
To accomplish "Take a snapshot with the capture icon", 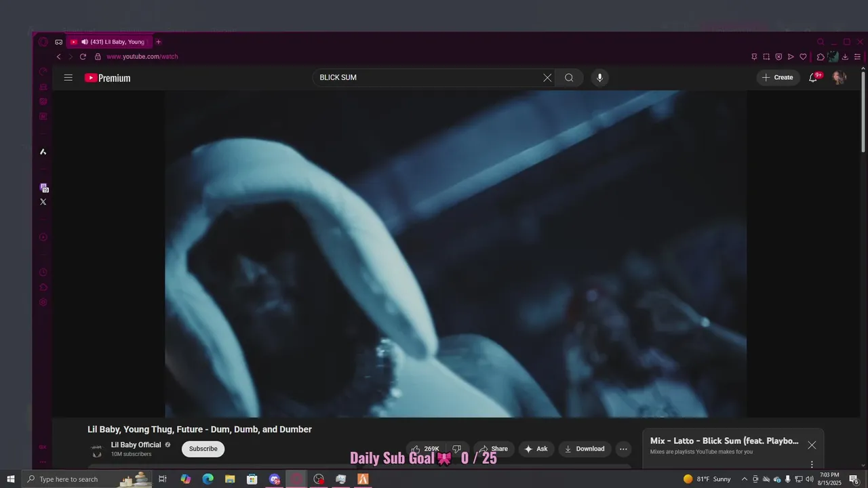I will tap(766, 57).
